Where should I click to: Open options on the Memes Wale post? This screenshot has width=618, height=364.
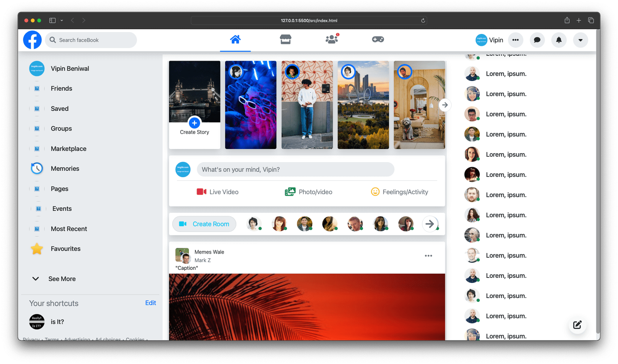[428, 256]
